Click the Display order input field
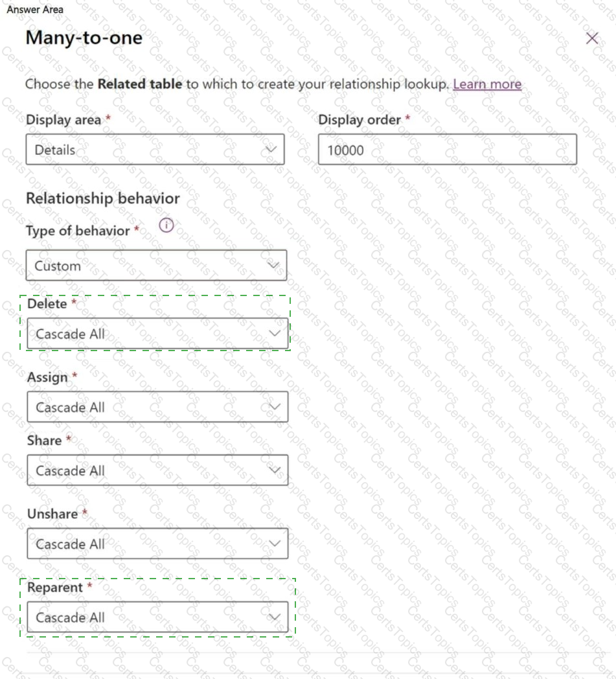The height and width of the screenshot is (679, 616). (x=447, y=150)
